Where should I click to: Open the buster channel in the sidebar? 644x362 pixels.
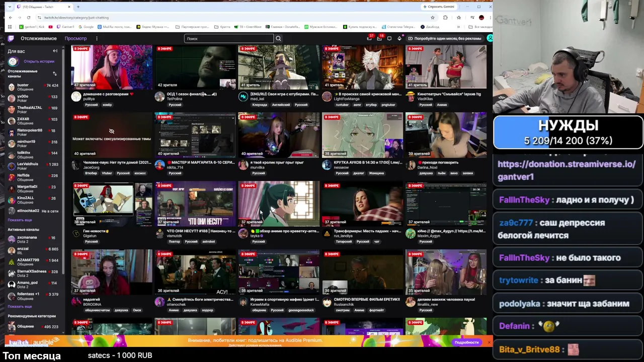coord(33,87)
